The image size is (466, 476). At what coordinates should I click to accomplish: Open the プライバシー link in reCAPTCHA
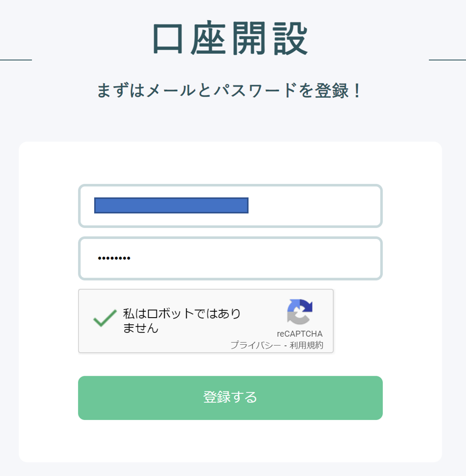pyautogui.click(x=256, y=345)
